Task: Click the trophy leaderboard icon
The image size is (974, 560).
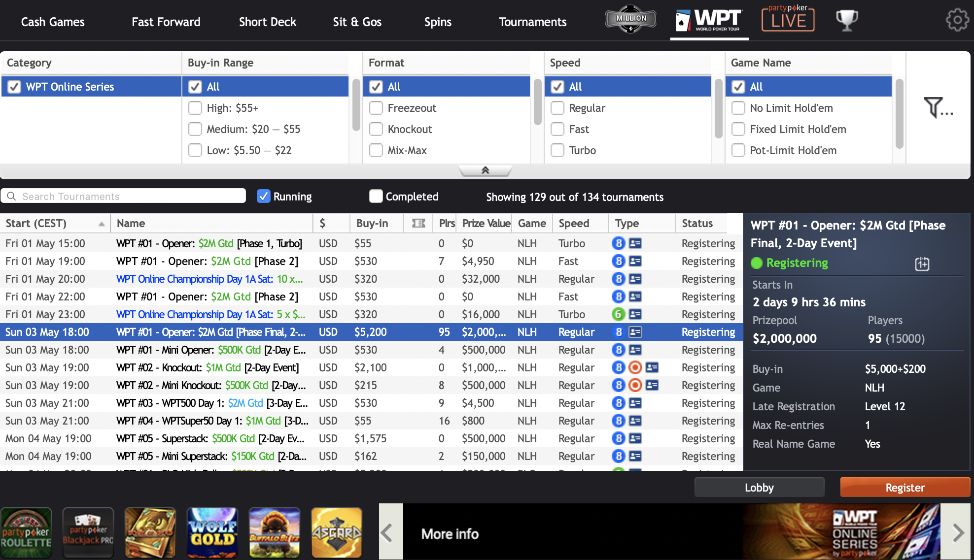Action: (847, 20)
